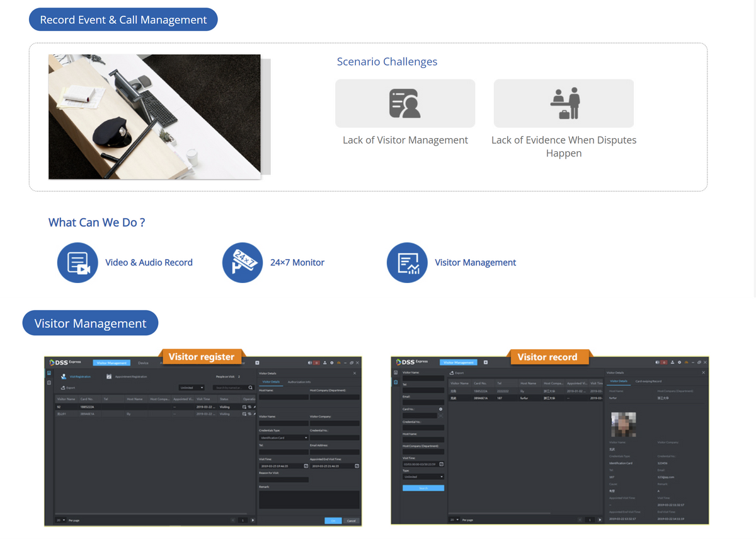Image resolution: width=756 pixels, height=539 pixels.
Task: Click the search magnifier in Visitor register screenshot
Action: click(251, 388)
